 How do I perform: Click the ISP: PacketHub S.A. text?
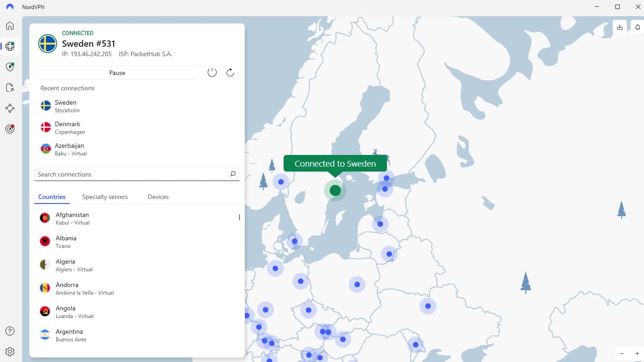coord(146,54)
